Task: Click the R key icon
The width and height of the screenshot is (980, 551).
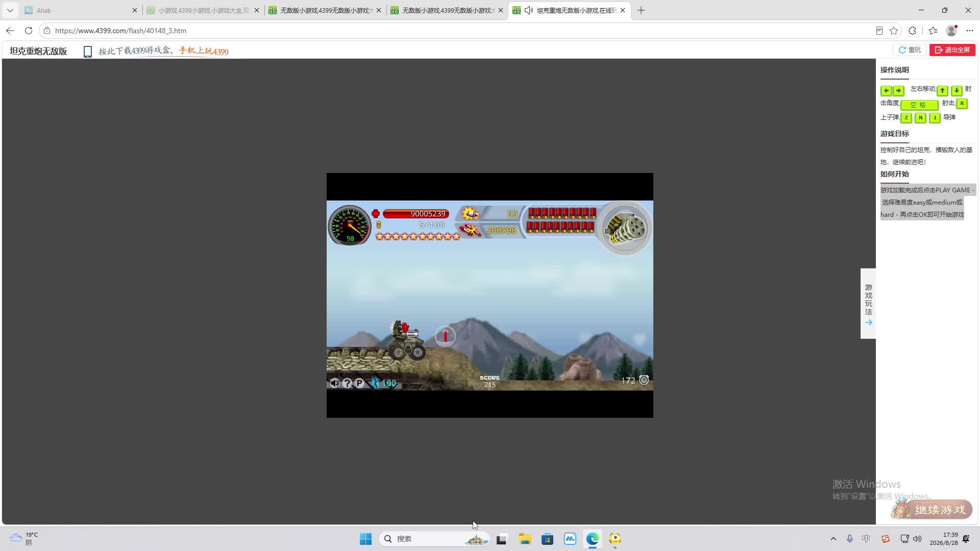Action: pos(962,104)
